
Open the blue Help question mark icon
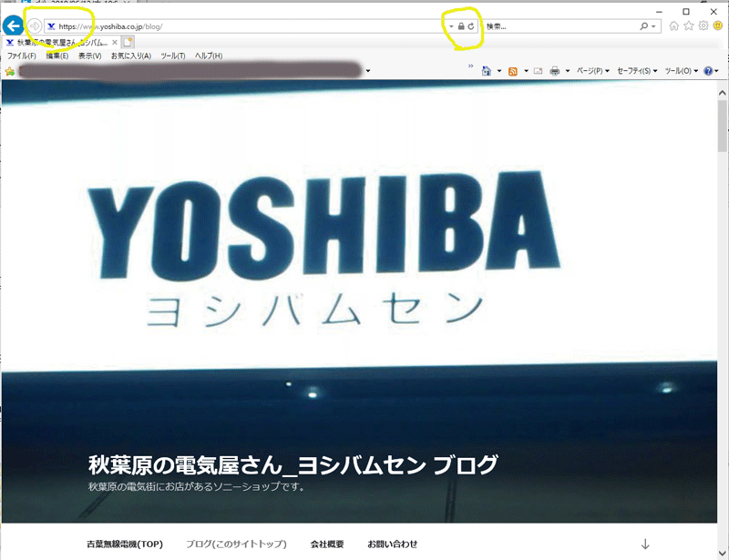(x=708, y=71)
